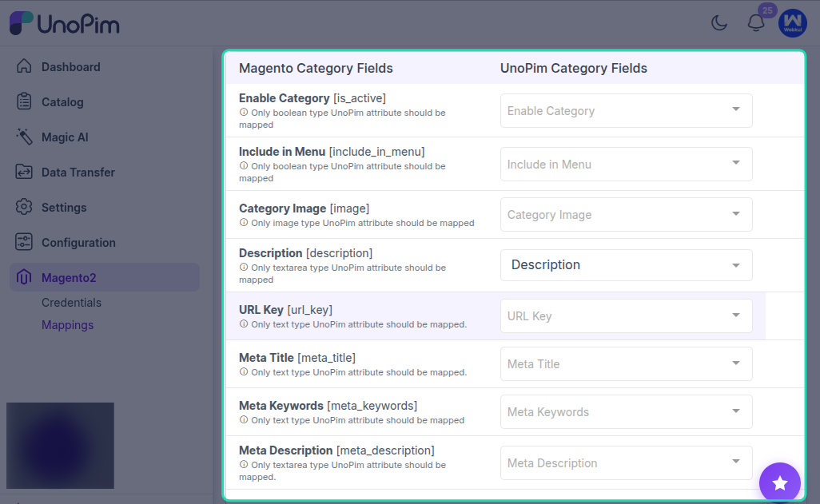Click UnoPim Category Fields header
The height and width of the screenshot is (504, 820).
point(574,68)
